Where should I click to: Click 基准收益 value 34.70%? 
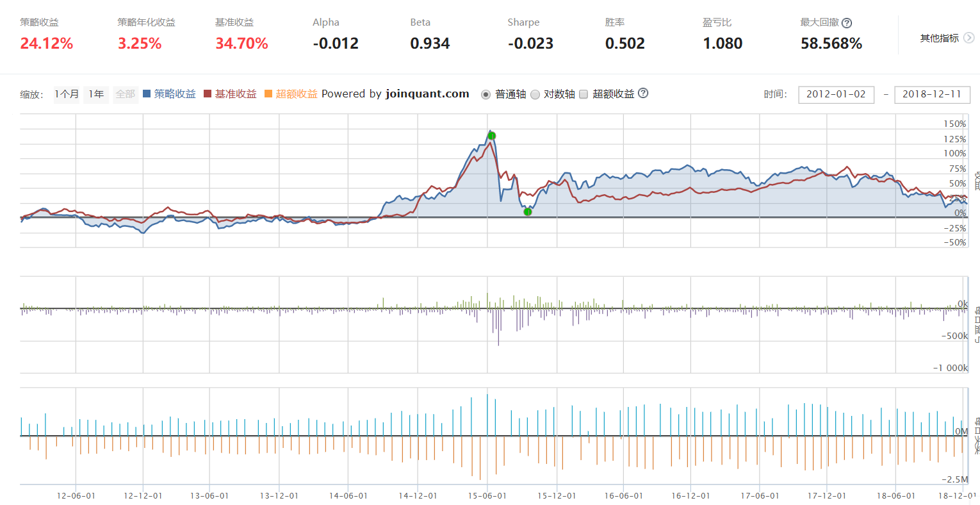tap(241, 44)
